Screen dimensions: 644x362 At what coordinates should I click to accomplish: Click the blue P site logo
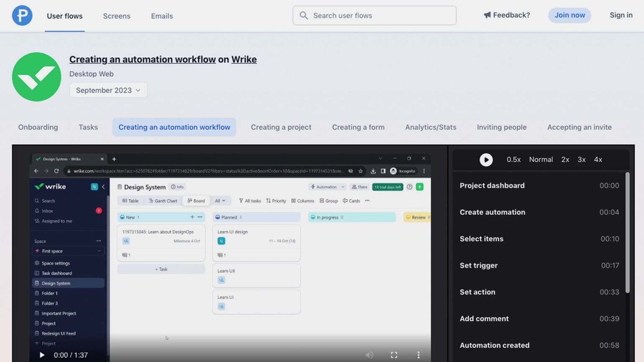tap(22, 15)
